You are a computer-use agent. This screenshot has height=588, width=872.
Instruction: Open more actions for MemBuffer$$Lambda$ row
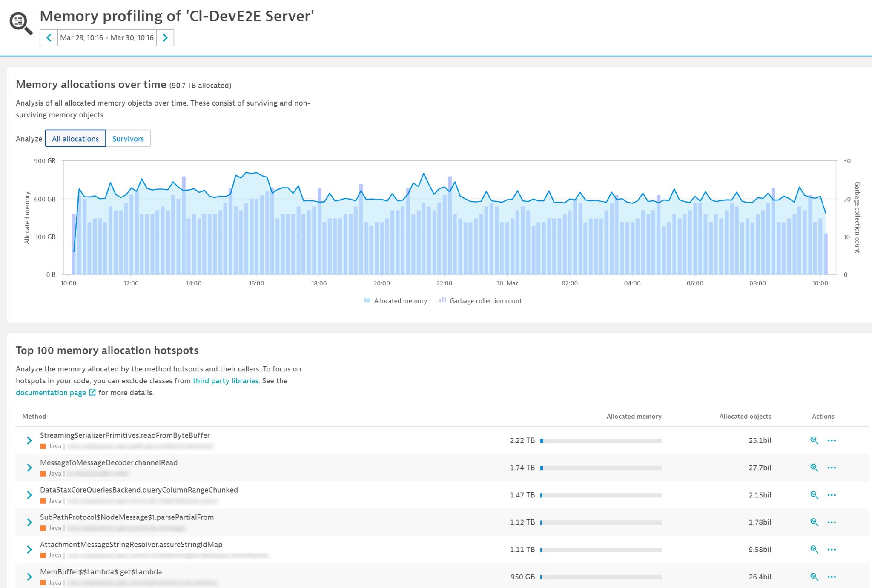click(832, 577)
